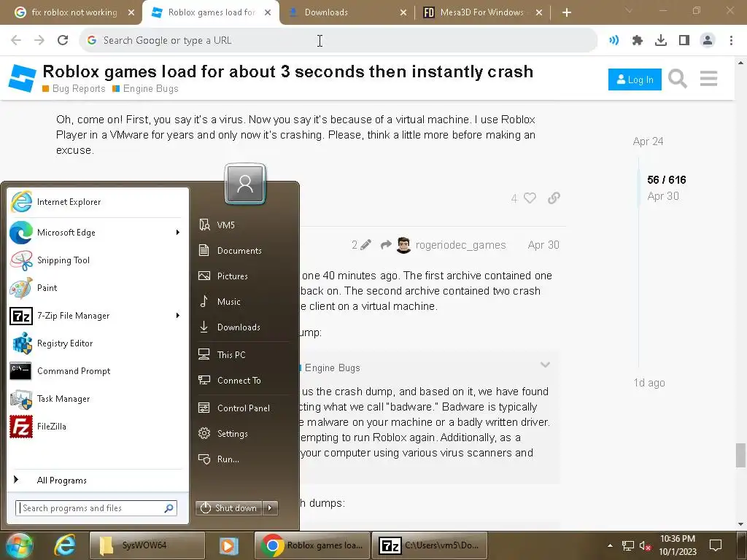Click the Log In button

point(635,79)
